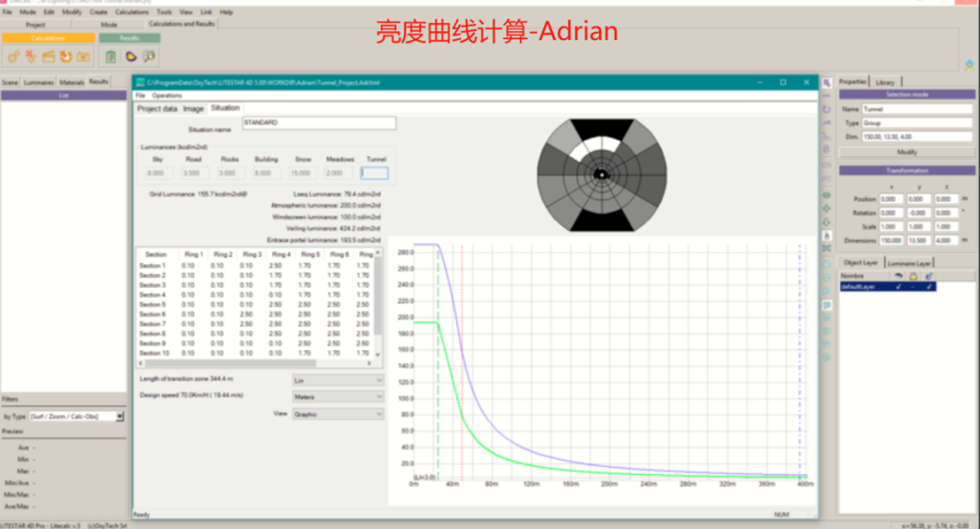Toggle defaultLayer third column checkmark
The image size is (980, 529).
coord(929,287)
